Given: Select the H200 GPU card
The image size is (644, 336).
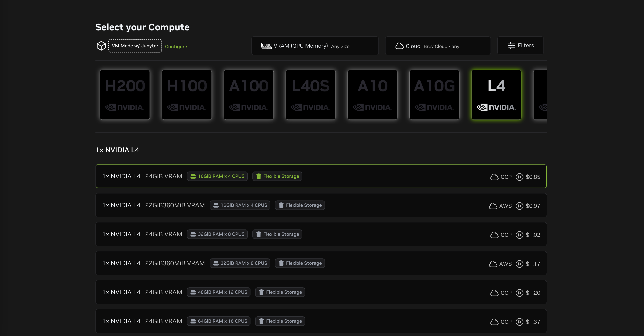Looking at the screenshot, I should click(125, 95).
